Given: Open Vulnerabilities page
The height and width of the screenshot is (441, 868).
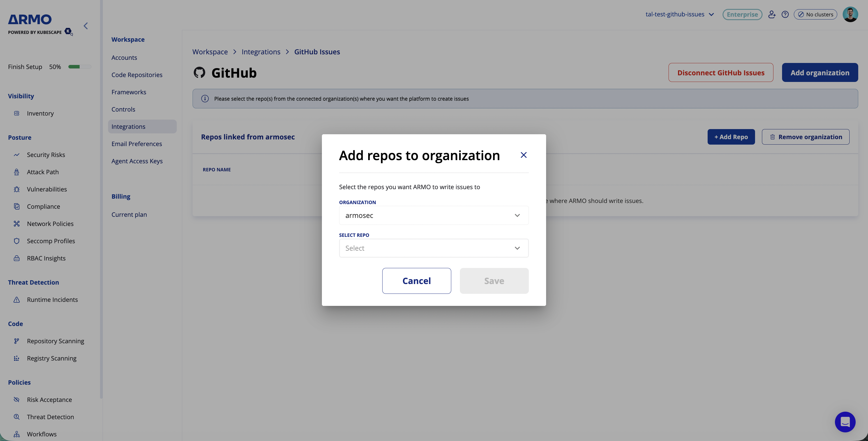Looking at the screenshot, I should pos(47,189).
